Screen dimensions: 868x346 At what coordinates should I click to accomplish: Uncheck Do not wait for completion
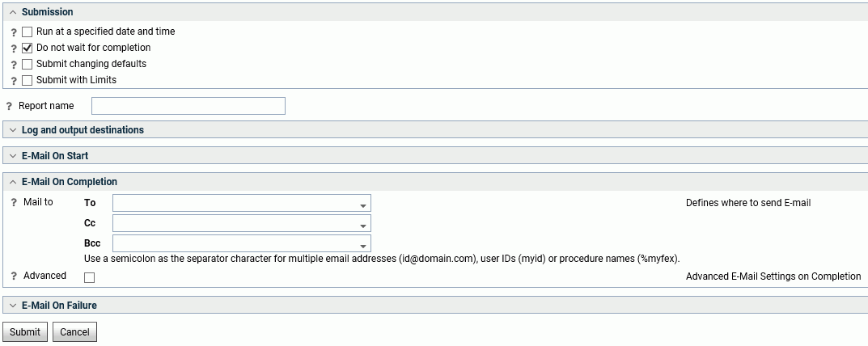pos(28,49)
